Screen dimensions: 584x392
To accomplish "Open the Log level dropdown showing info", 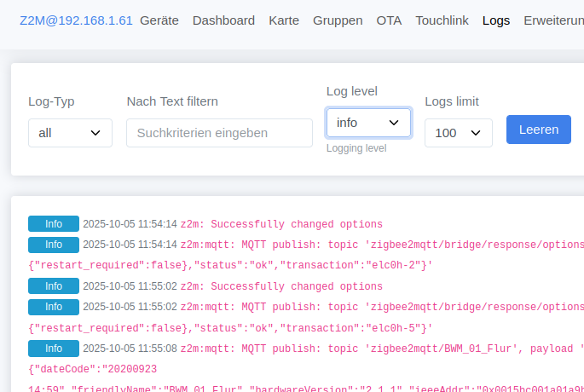I will pos(368,123).
